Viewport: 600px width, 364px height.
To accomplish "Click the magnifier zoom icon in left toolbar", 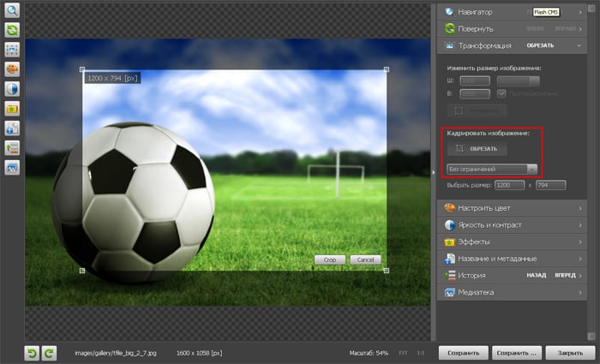I will coord(13,12).
